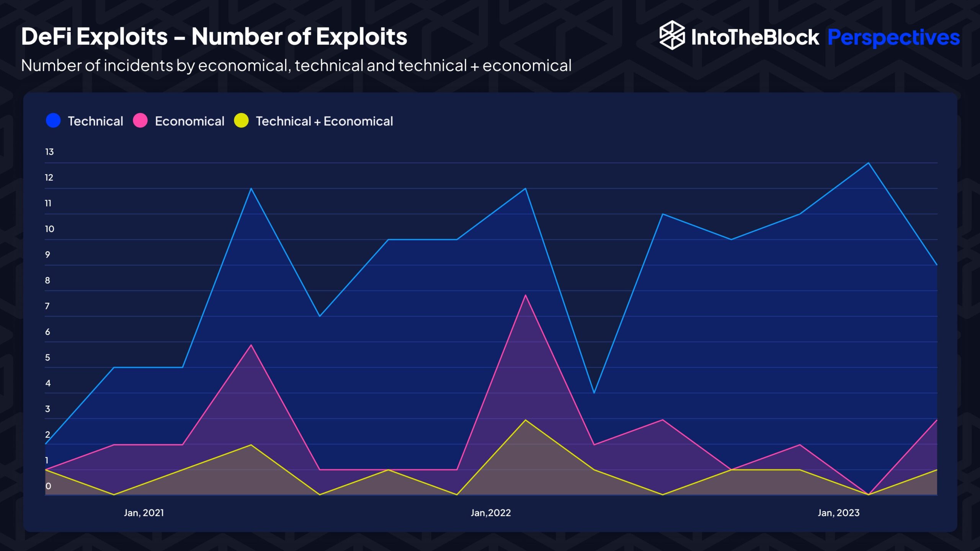
Task: Click the '0' y-axis label
Action: tap(48, 486)
